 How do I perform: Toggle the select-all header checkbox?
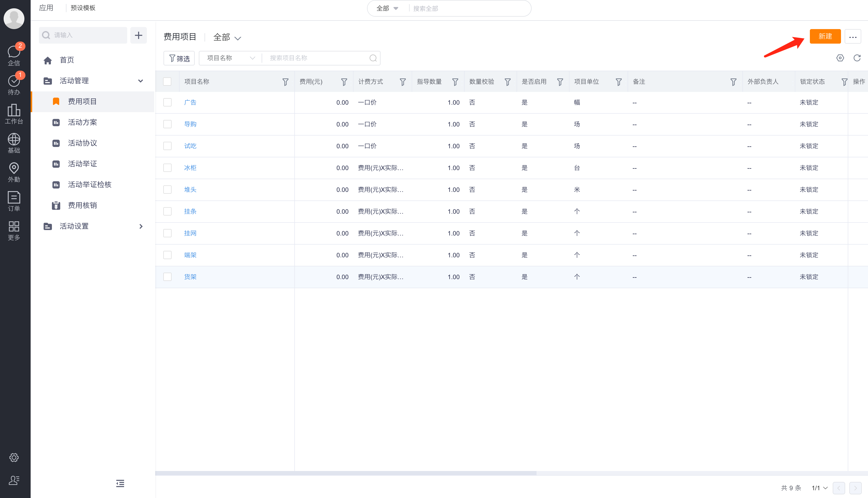[x=167, y=82]
